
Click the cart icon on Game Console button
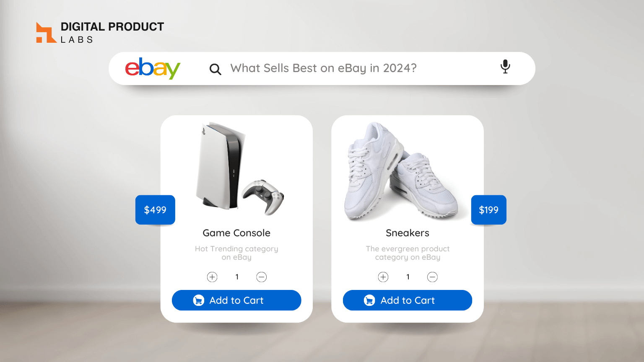pyautogui.click(x=198, y=300)
